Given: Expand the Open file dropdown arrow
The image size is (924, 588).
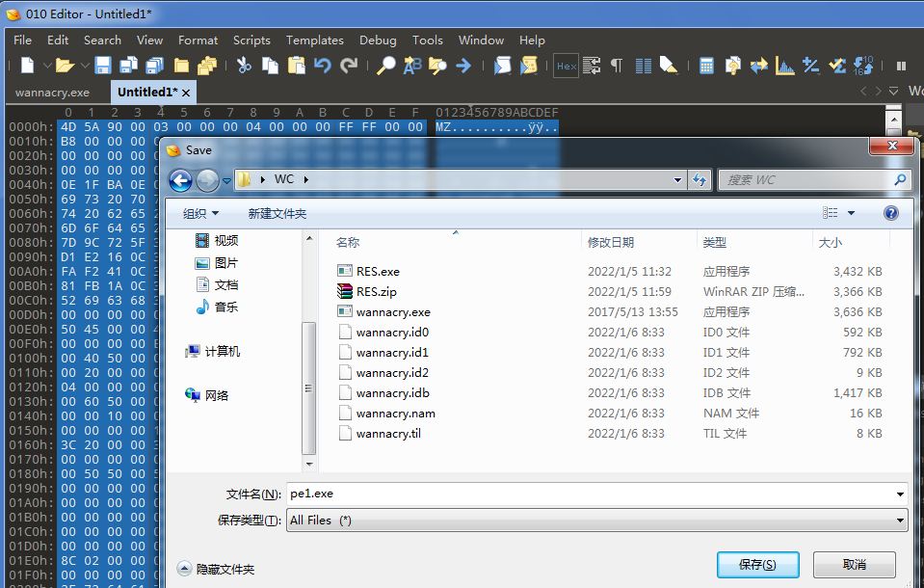Looking at the screenshot, I should tap(85, 66).
